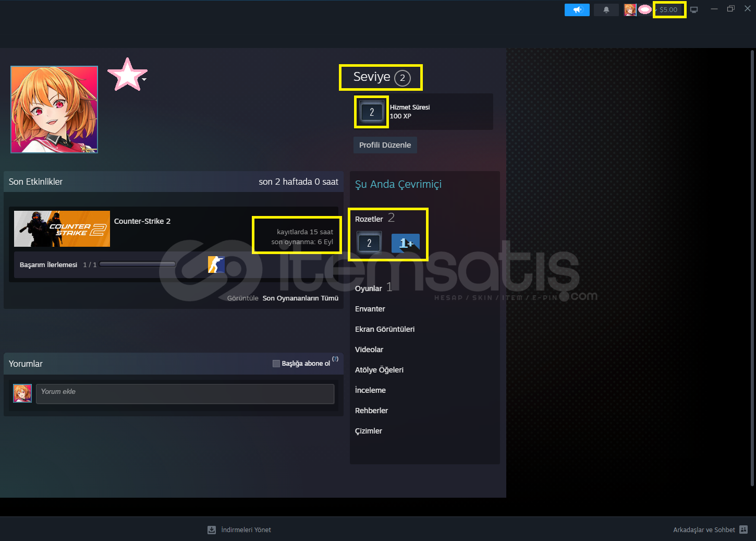Enable Başlığa abone ol checkbox
This screenshot has width=756, height=541.
pyautogui.click(x=276, y=364)
